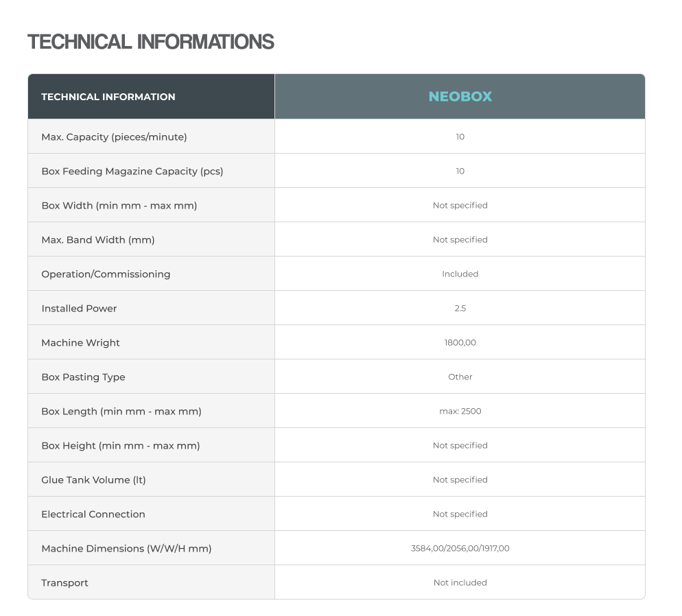Click the Box Length row label

point(121,411)
